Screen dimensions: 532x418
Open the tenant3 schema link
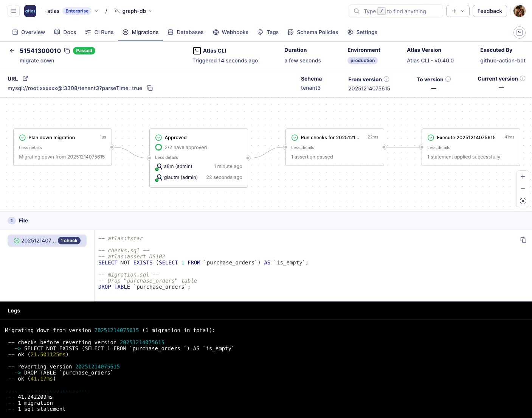coord(310,88)
